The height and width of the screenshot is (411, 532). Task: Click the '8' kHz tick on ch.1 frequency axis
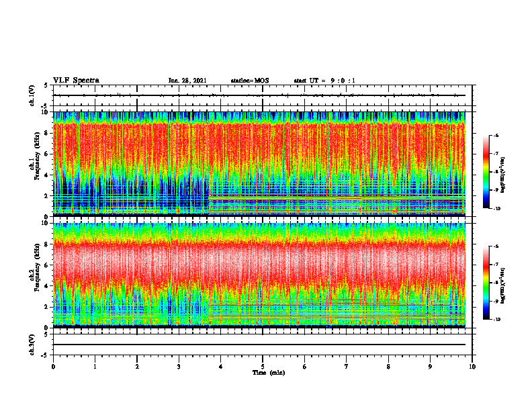[x=47, y=133]
